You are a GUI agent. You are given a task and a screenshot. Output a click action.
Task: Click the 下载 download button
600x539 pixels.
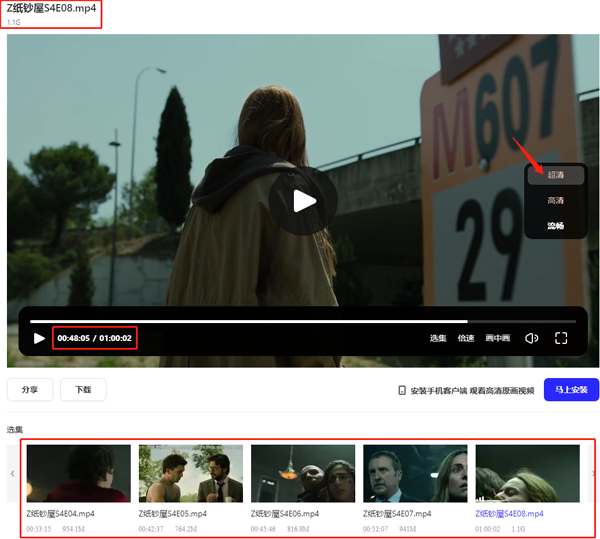pos(83,390)
